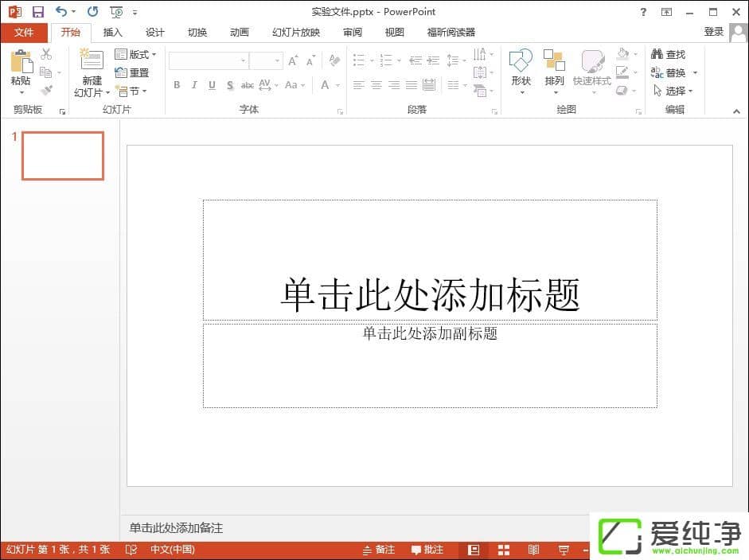Decrease list indent level icon
The width and height of the screenshot is (749, 560).
point(415,60)
